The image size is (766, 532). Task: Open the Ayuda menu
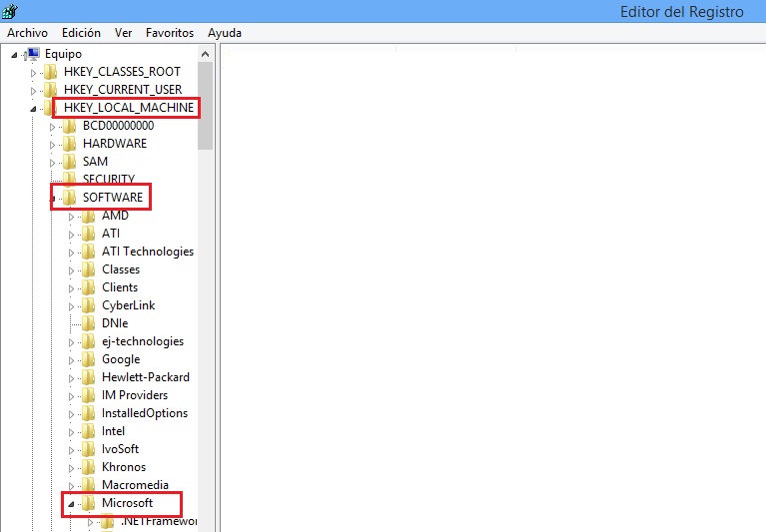point(225,33)
